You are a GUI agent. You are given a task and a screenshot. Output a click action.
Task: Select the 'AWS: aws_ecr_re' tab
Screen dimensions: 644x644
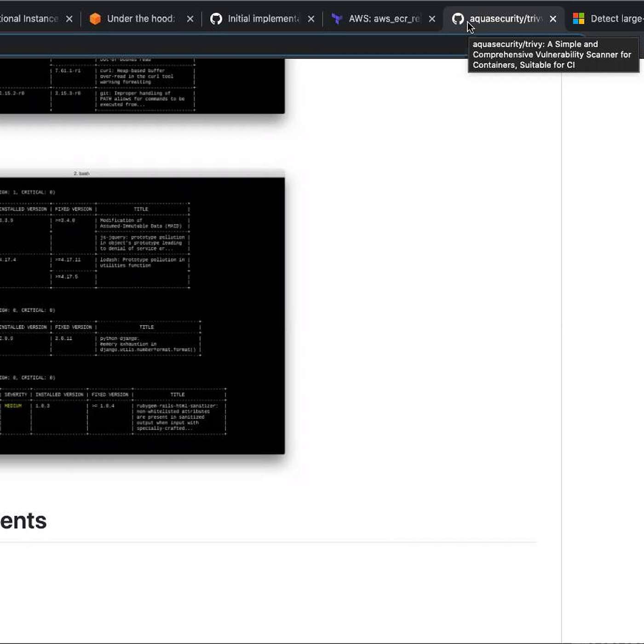point(384,19)
